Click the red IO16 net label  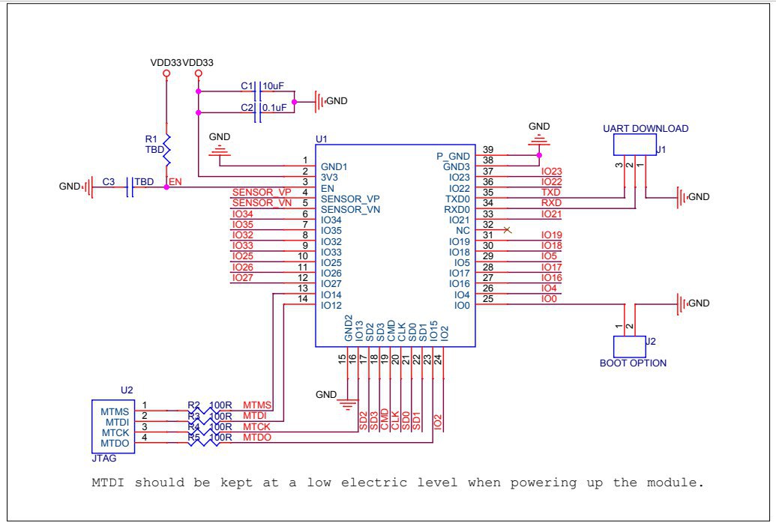point(551,278)
